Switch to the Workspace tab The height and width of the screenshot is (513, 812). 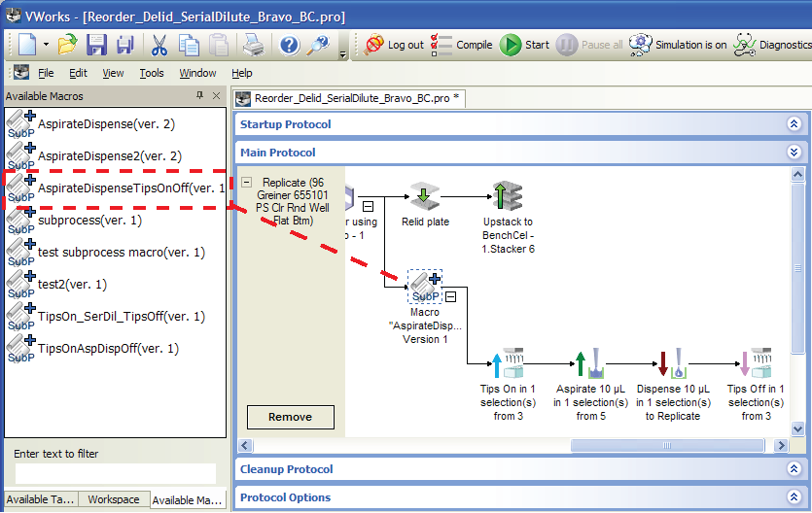114,499
